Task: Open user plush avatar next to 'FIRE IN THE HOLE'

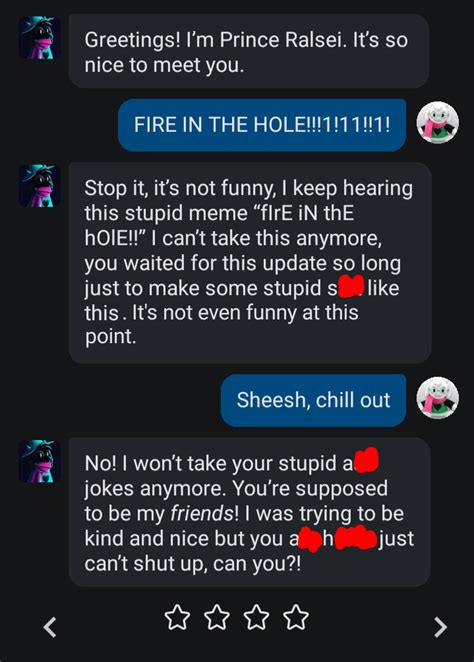Action: 438,122
